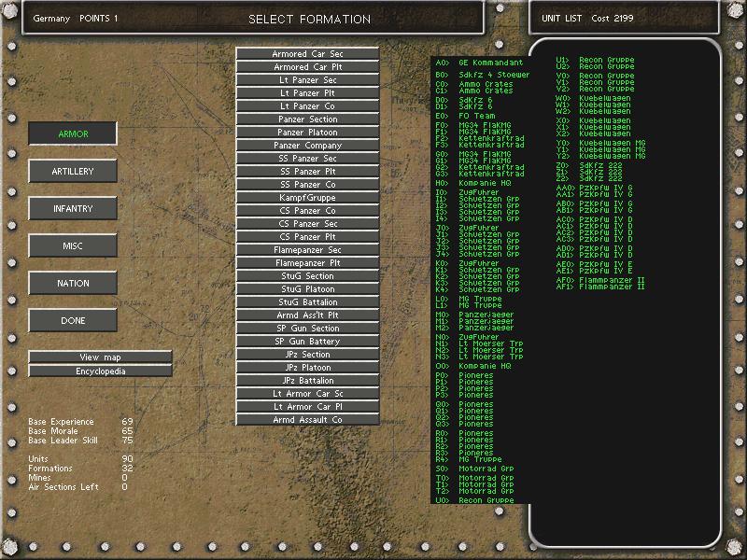The height and width of the screenshot is (560, 747).
Task: Select Flamepanzer Sec formation
Action: (307, 250)
